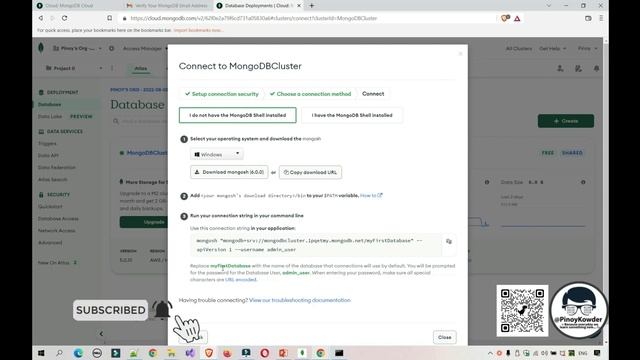This screenshot has height=360, width=640.
Task: Select the Atlas tab
Action: pos(140,68)
